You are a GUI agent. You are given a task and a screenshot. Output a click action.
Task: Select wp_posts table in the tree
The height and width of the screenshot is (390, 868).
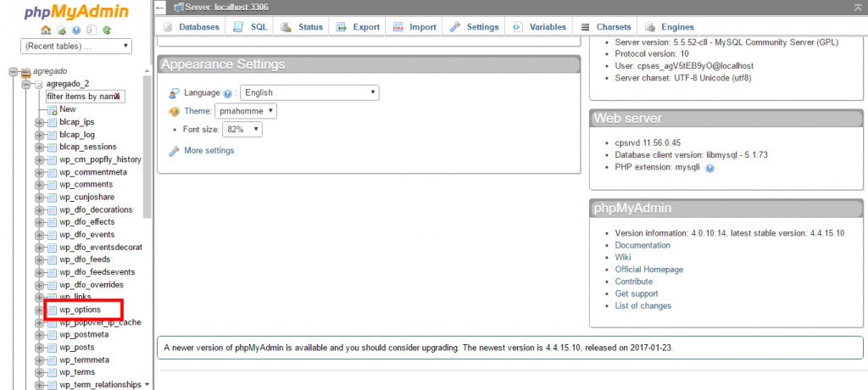77,348
